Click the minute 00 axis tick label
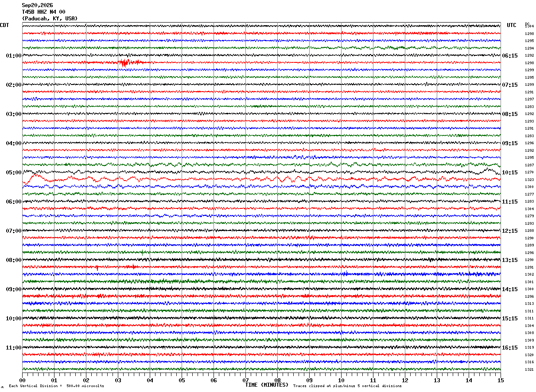The width and height of the screenshot is (536, 392). pyautogui.click(x=22, y=380)
